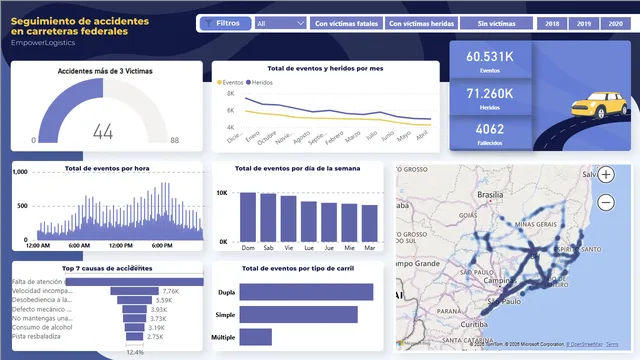Click the 12:00 PM hour axis label
Viewport: 640px width, 360px height.
[121, 245]
